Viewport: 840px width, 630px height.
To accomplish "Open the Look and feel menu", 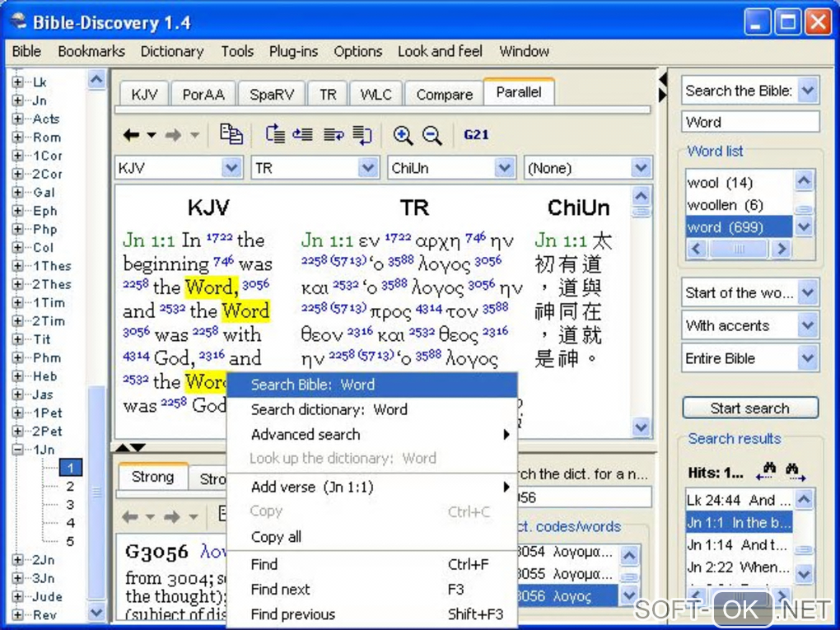I will (440, 51).
